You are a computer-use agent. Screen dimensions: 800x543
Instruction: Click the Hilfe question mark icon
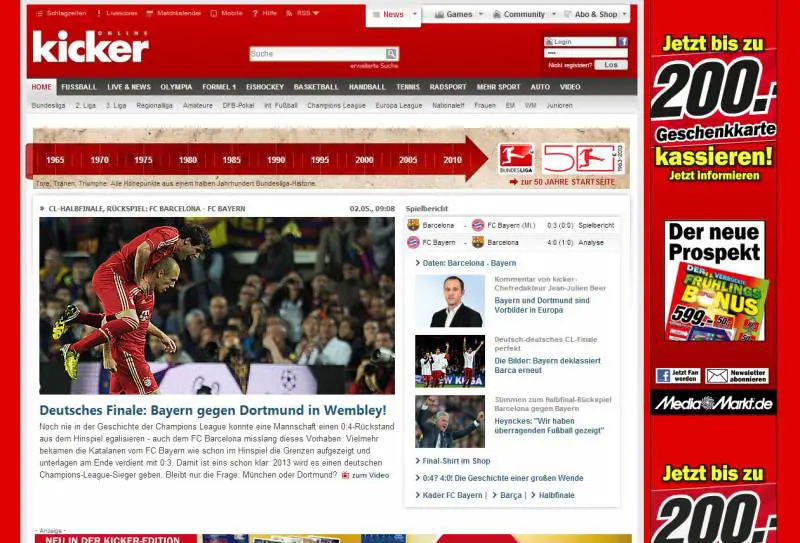(255, 13)
